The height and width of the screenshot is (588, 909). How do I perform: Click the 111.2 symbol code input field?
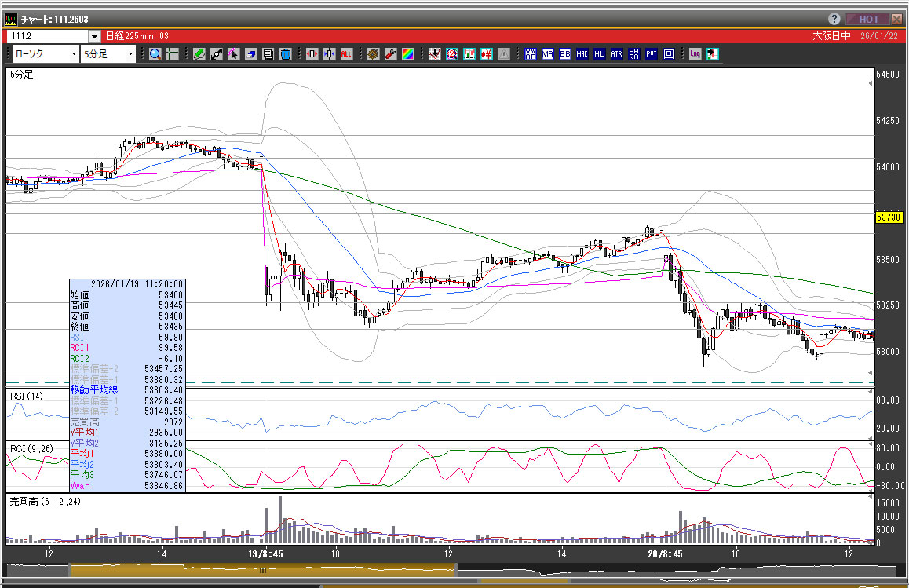[47, 36]
